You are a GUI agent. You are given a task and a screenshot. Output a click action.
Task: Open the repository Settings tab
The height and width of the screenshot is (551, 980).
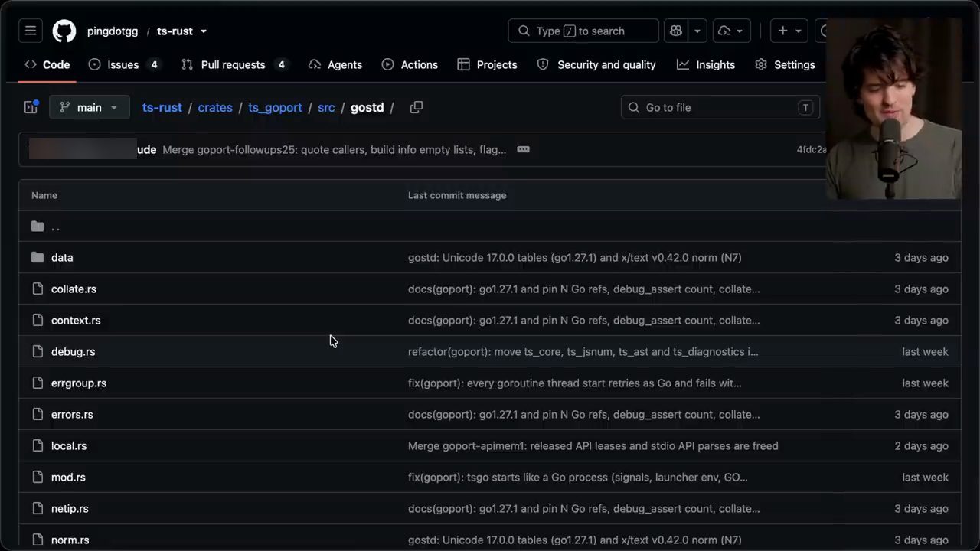(785, 64)
